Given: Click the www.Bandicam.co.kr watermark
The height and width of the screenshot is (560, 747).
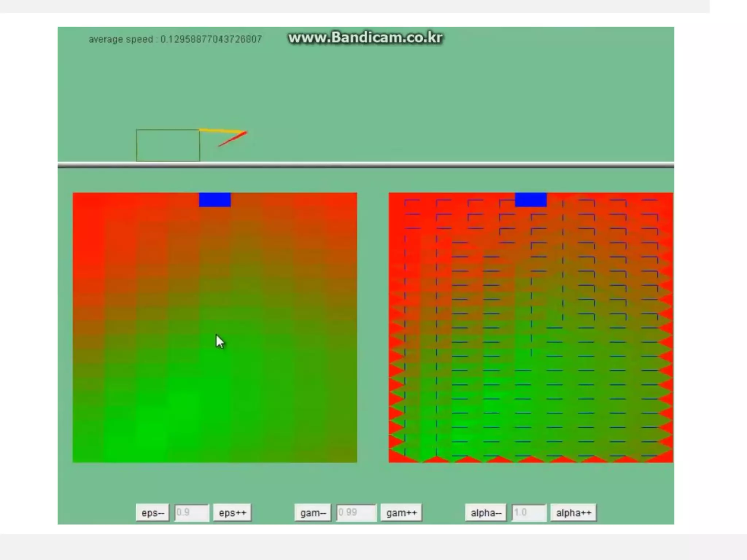Looking at the screenshot, I should tap(365, 38).
